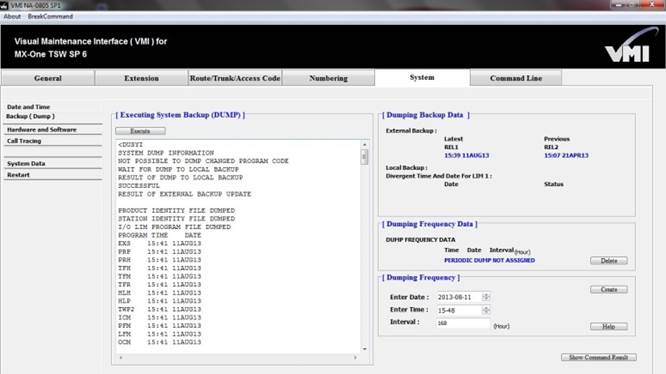Click the REL2 previous backup label
This screenshot has width=666, height=374.
pos(551,147)
